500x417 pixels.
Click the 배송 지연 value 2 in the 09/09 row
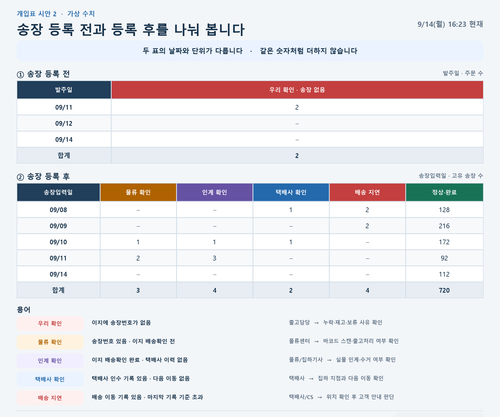tap(367, 226)
